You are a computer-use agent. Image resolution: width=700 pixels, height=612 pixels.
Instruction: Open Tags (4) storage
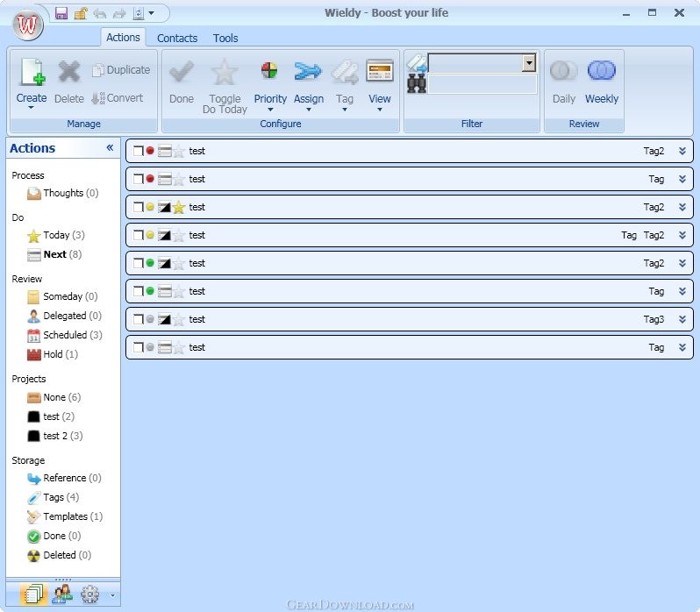click(53, 497)
